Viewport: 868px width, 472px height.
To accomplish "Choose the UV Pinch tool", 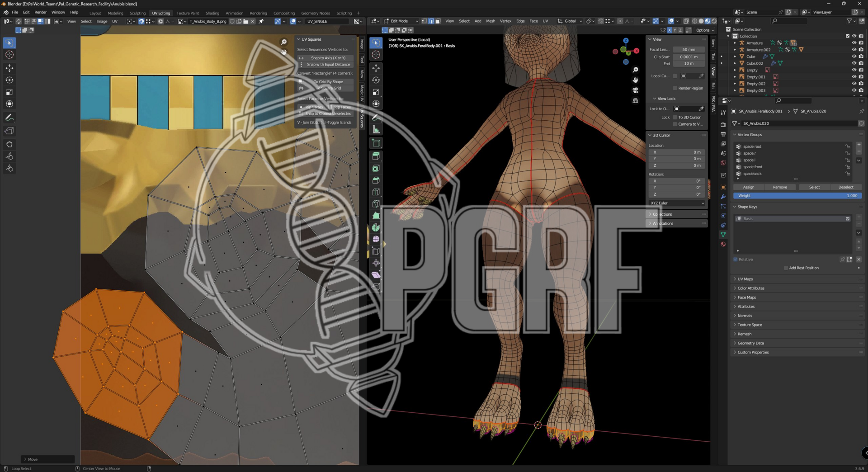I will (9, 169).
